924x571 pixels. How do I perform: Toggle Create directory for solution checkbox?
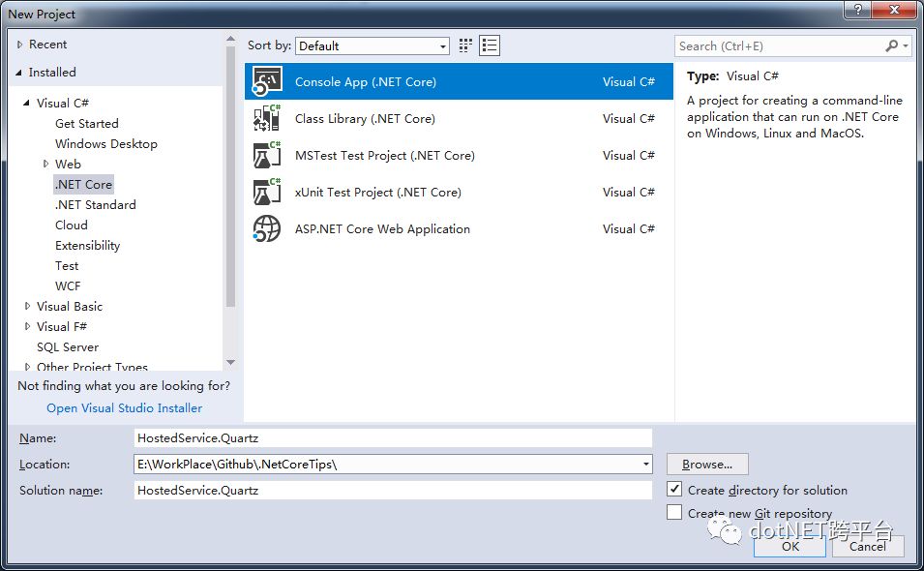(x=674, y=489)
